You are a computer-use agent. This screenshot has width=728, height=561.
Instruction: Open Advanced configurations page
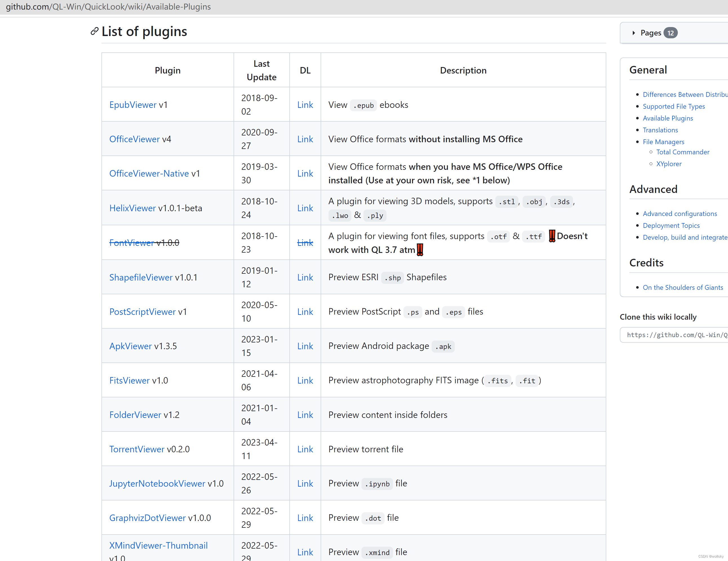[x=679, y=213]
